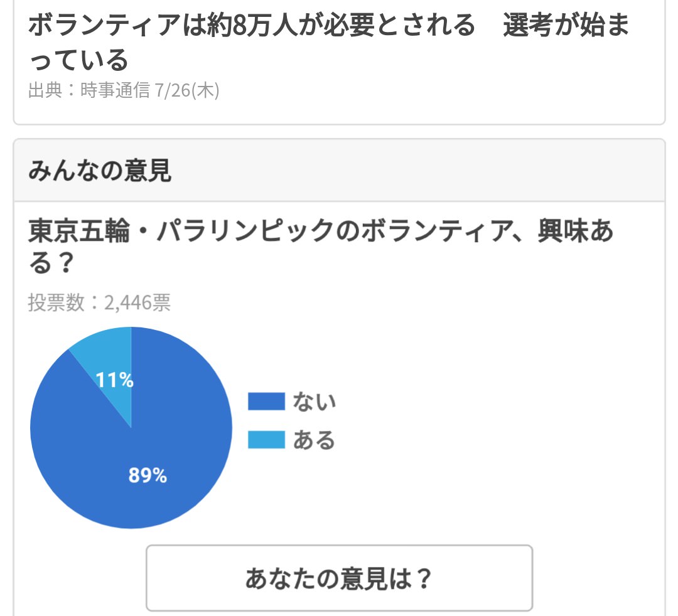Click the 出典：時事通信 source line
Image resolution: width=678 pixels, height=616 pixels.
124,90
